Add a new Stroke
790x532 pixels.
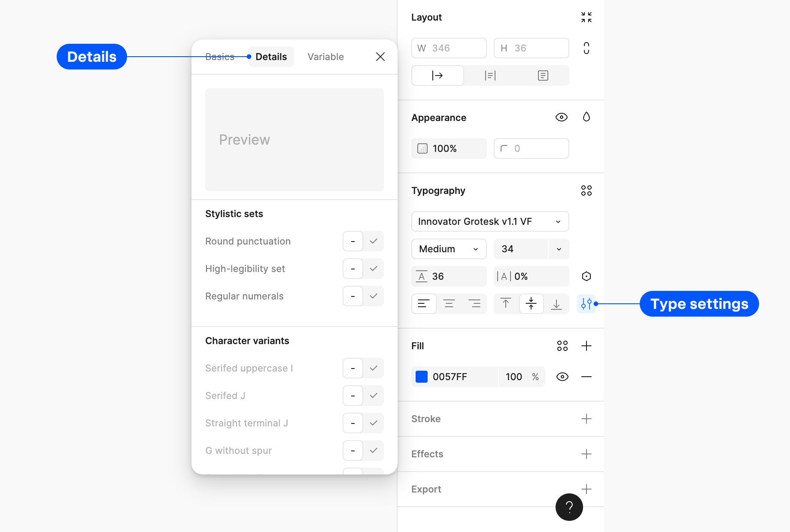(586, 419)
